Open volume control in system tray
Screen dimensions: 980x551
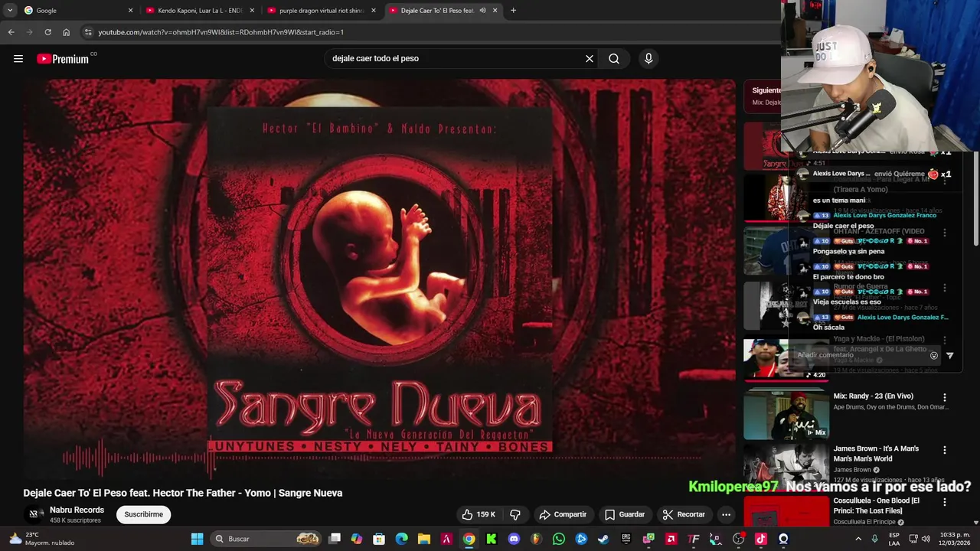pos(927,539)
